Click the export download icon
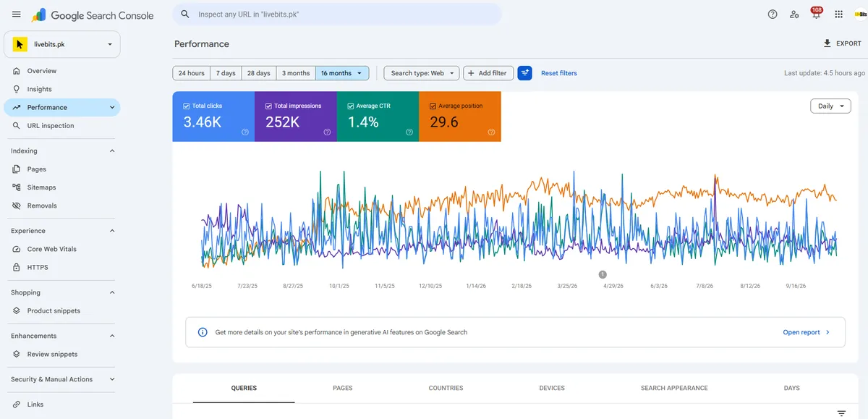 coord(827,43)
